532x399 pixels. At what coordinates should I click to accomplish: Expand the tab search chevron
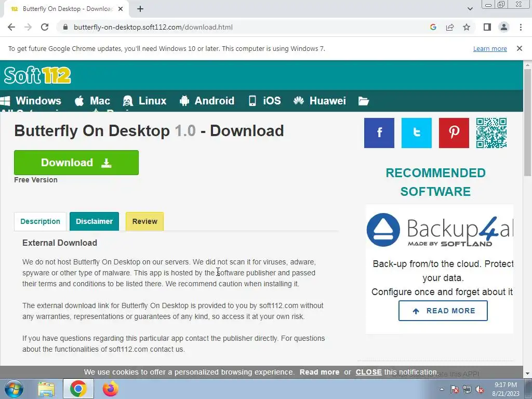click(x=470, y=9)
